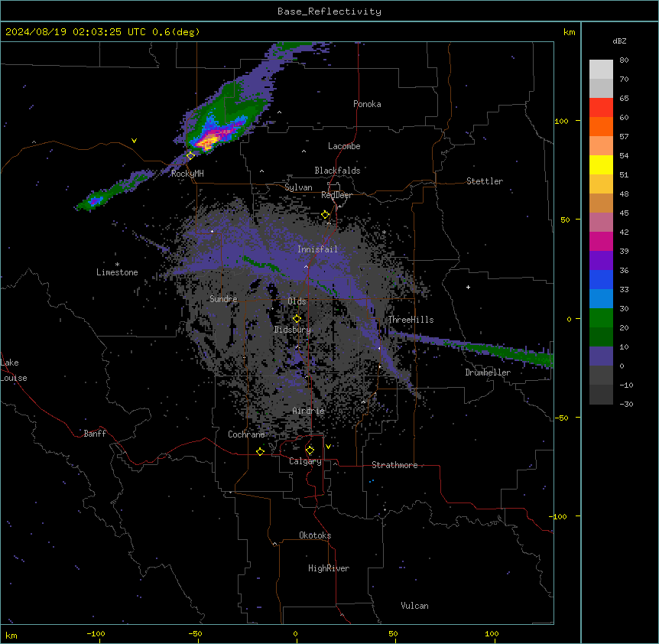Click the Drumheller town label
Viewport: 659px width, 644px height.
(x=488, y=372)
